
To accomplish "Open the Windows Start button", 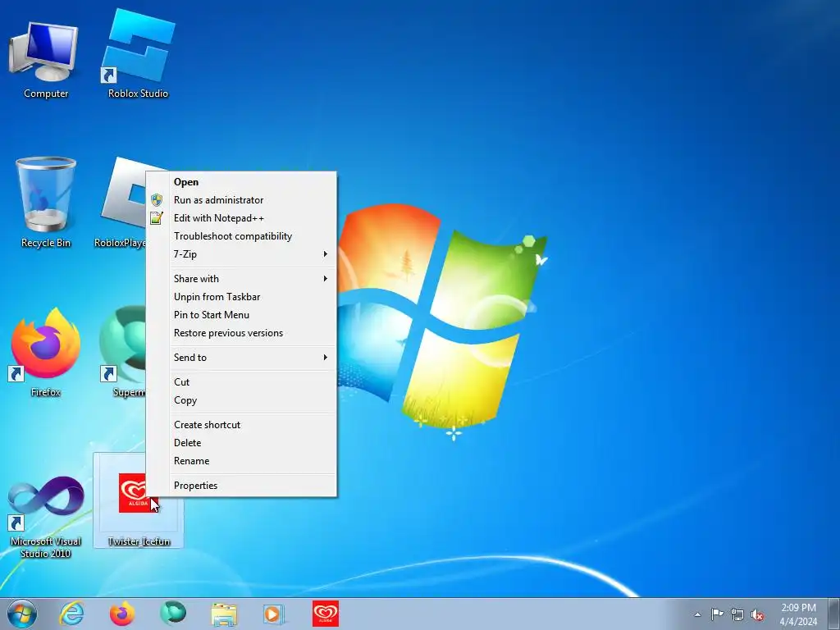I will coord(22,614).
